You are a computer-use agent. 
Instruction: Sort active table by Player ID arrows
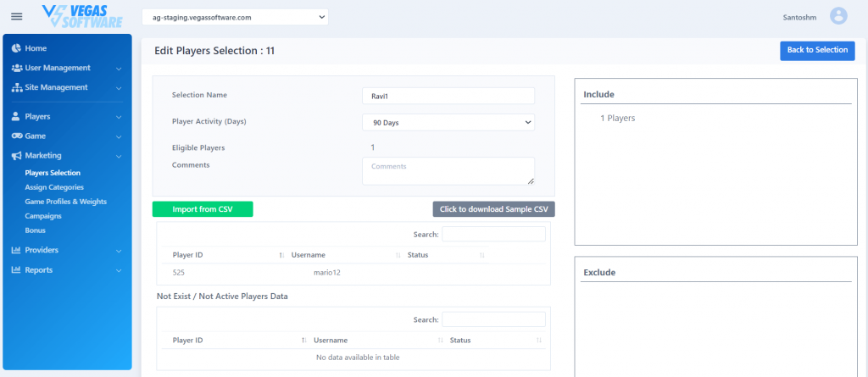click(281, 255)
